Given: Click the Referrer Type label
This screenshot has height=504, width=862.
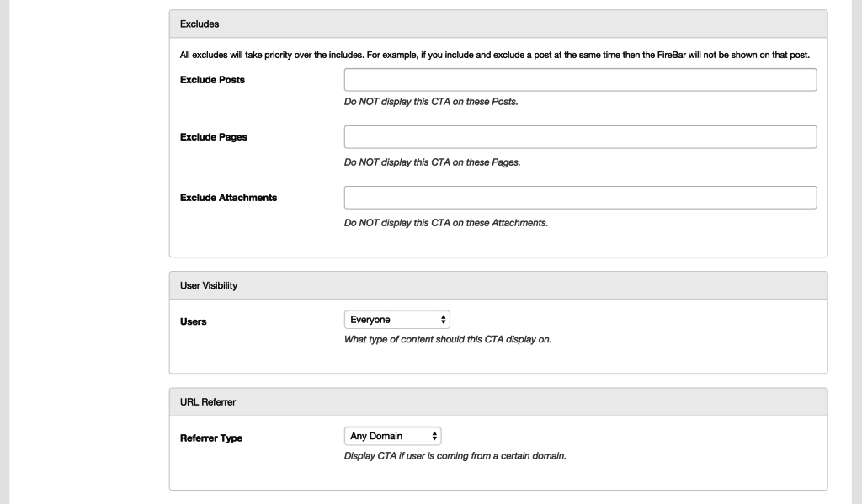Looking at the screenshot, I should click(x=211, y=438).
